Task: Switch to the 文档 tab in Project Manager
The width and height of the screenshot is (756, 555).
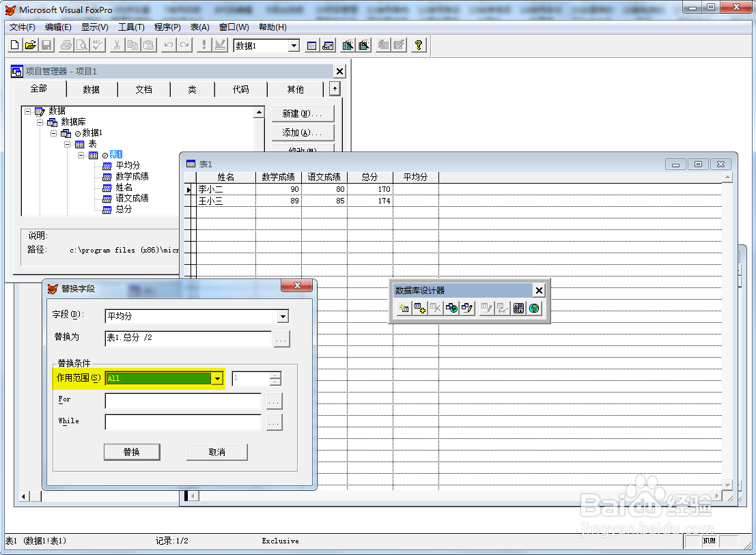Action: pos(143,89)
